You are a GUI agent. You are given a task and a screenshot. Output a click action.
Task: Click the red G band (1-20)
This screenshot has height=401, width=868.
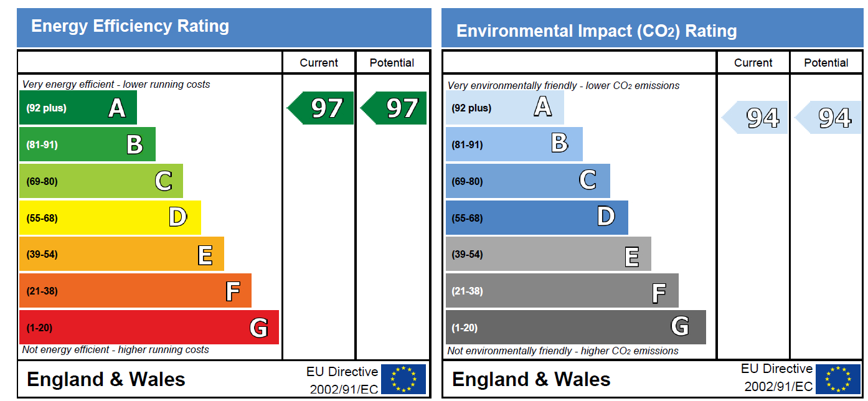click(149, 328)
